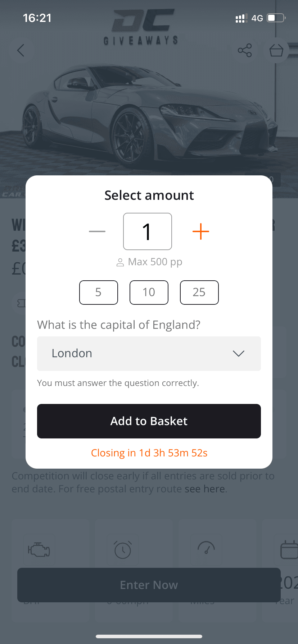Decrease ticket amount with minus icon
This screenshot has height=644, width=298.
[97, 231]
